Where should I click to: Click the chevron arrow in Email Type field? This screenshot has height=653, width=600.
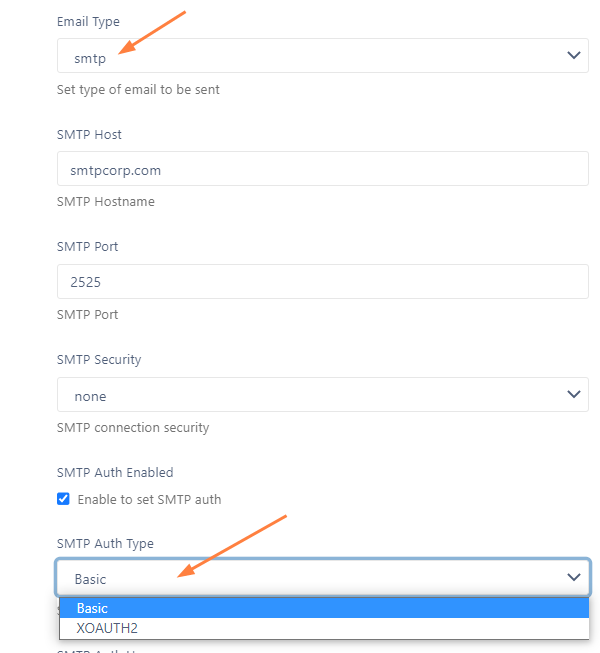pyautogui.click(x=574, y=55)
